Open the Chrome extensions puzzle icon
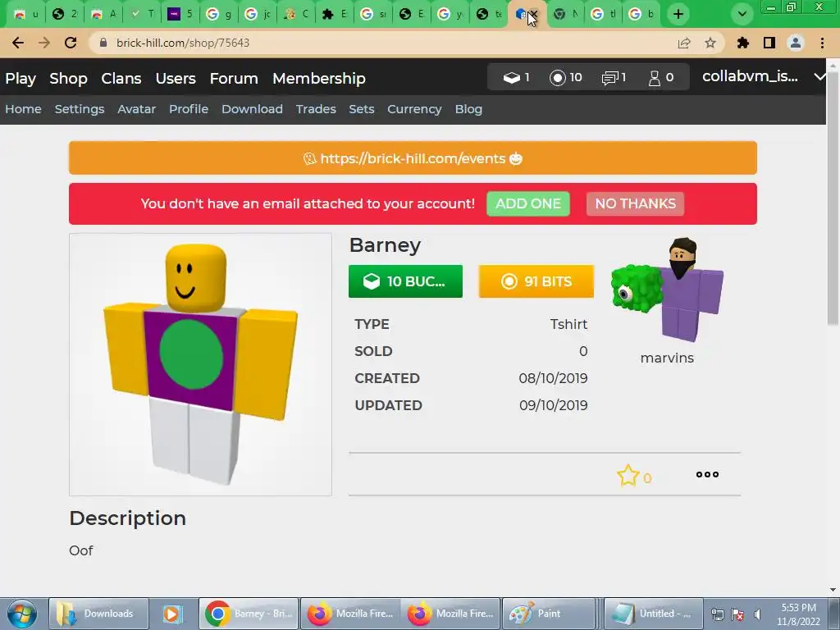Image resolution: width=840 pixels, height=630 pixels. coord(742,43)
